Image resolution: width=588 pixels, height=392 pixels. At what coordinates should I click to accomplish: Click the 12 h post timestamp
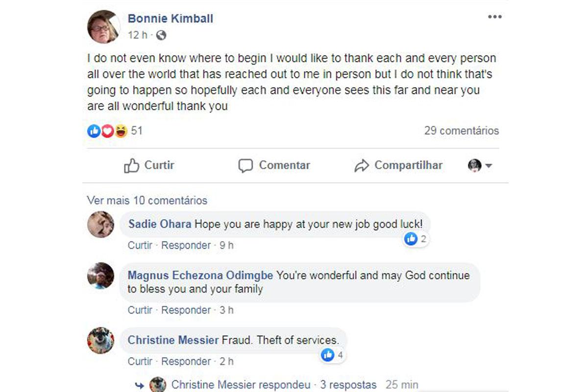tap(137, 35)
